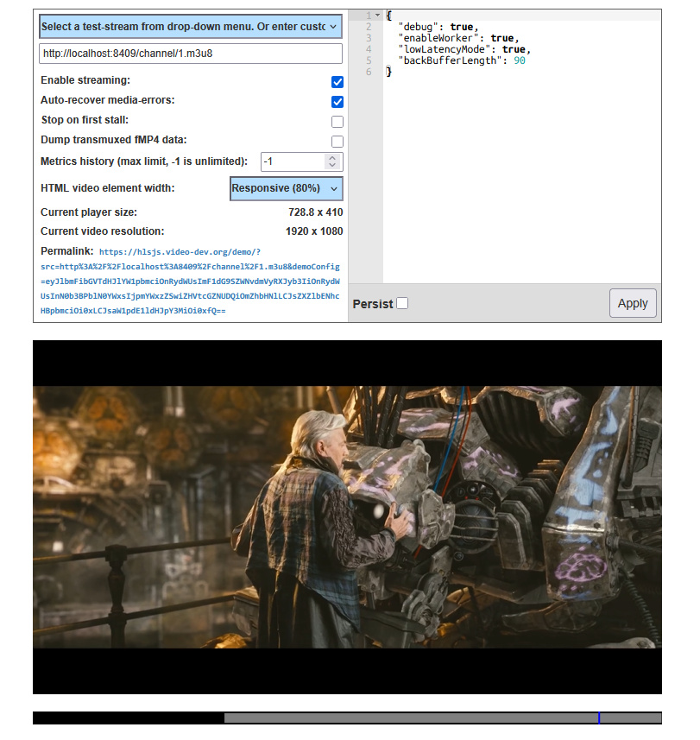Open HTML video element width dropdown

pos(287,188)
